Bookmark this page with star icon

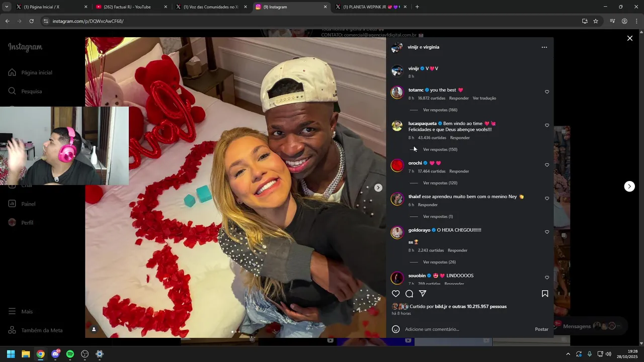point(596,21)
